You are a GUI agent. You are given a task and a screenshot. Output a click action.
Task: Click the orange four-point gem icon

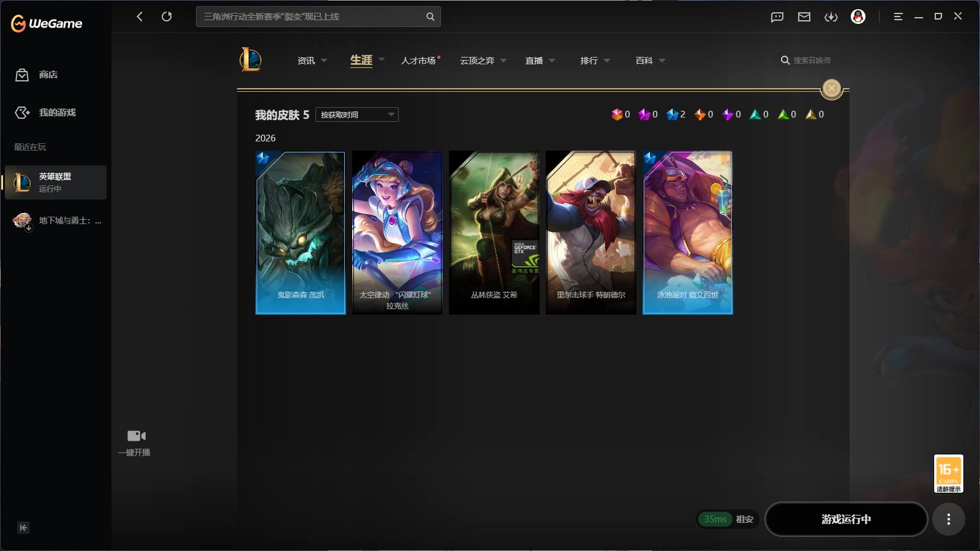(x=699, y=114)
